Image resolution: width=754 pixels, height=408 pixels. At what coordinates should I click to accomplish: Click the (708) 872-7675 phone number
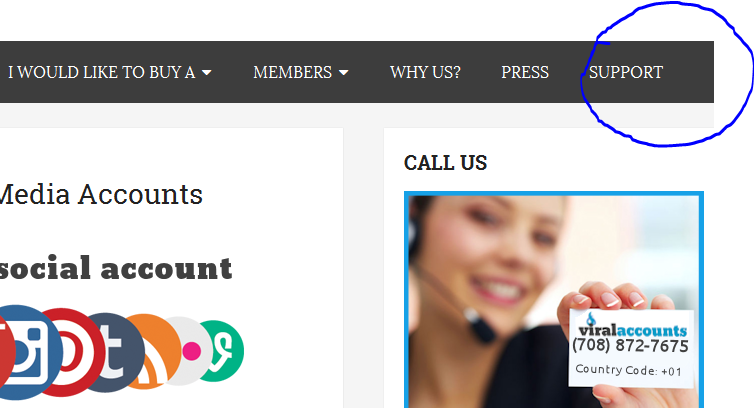click(x=630, y=345)
